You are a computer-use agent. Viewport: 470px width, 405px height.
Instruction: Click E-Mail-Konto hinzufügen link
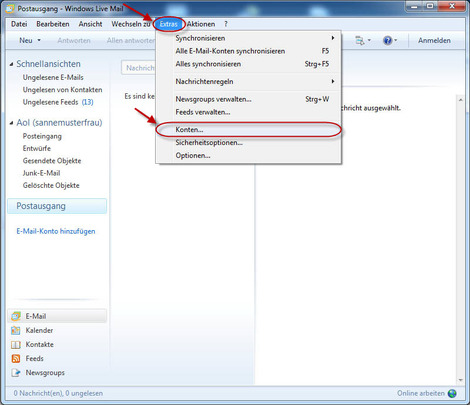tap(56, 231)
